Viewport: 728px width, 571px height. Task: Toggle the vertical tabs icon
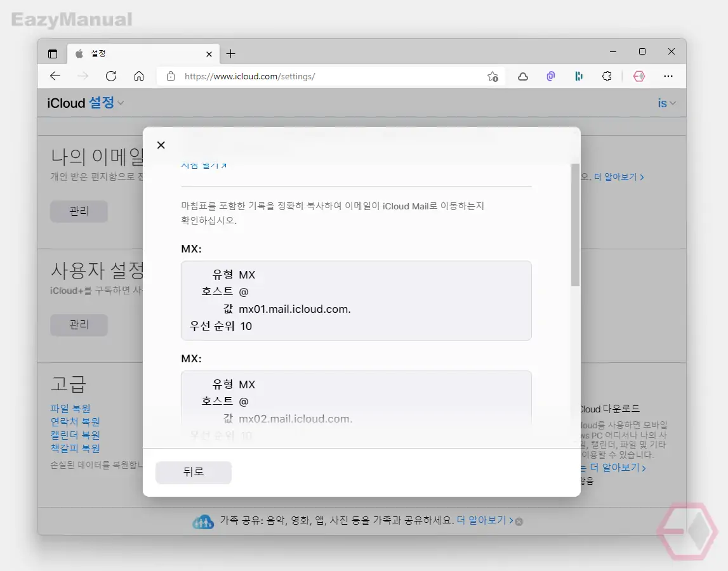53,54
